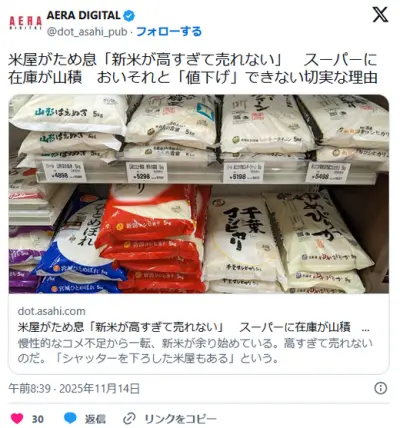The height and width of the screenshot is (428, 400).
Task: Click the リンクをコピー text
Action: [x=180, y=419]
